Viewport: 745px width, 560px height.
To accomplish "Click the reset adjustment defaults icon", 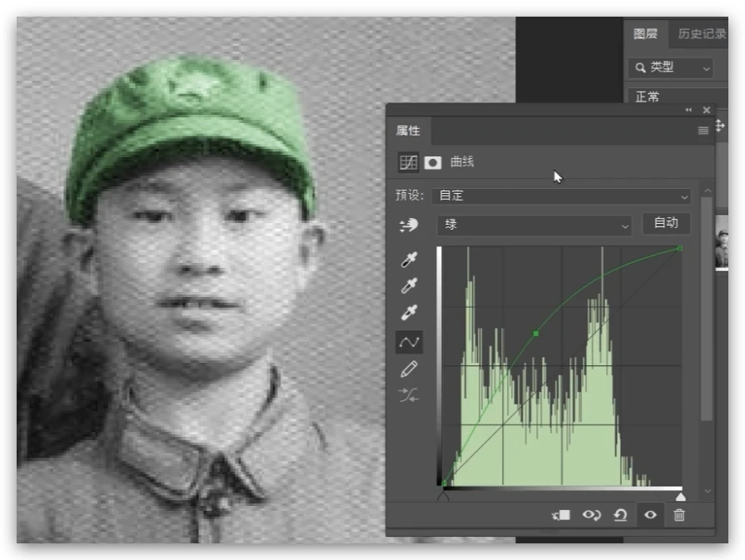I will [x=620, y=515].
